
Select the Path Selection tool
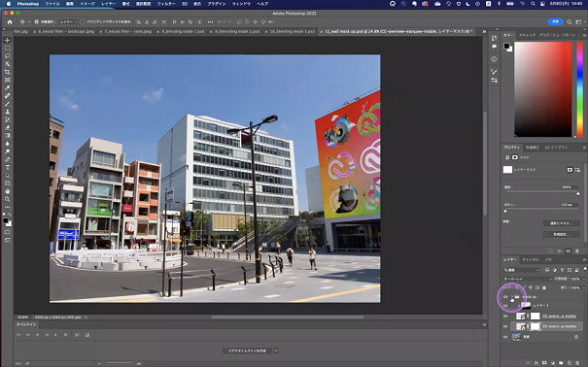(x=8, y=176)
